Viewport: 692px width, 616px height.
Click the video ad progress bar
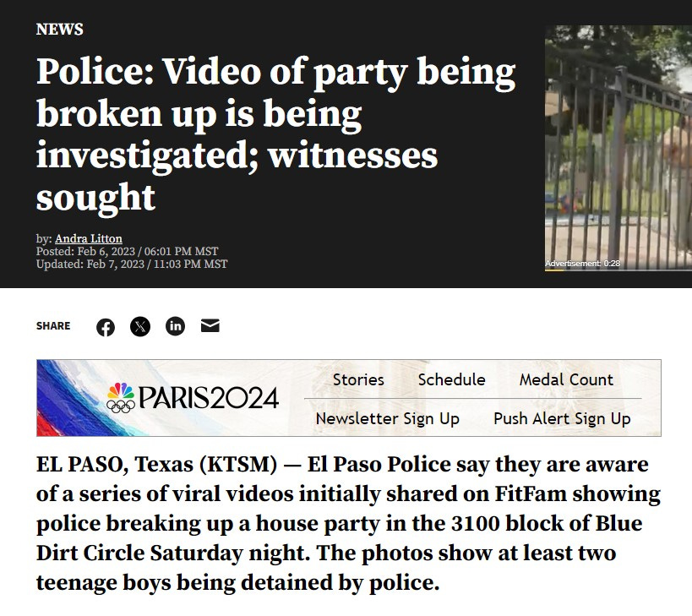click(x=618, y=270)
